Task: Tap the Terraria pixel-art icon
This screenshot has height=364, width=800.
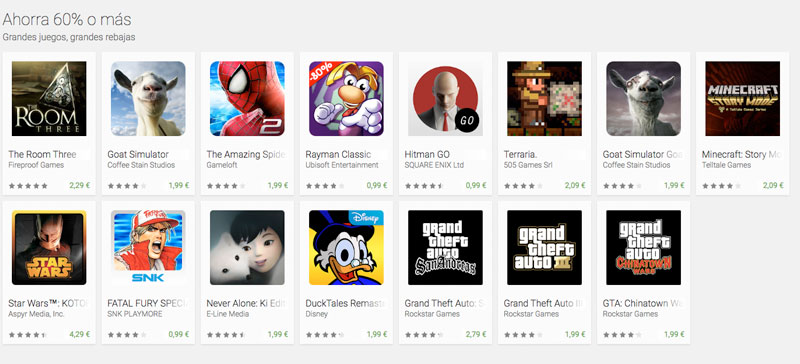Action: tap(544, 99)
